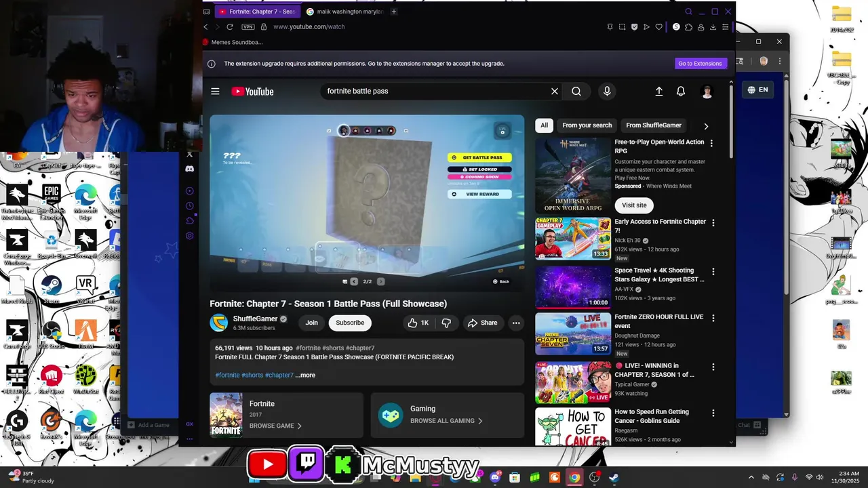
Task: Toggle the VPN badge in address bar
Action: click(x=248, y=27)
